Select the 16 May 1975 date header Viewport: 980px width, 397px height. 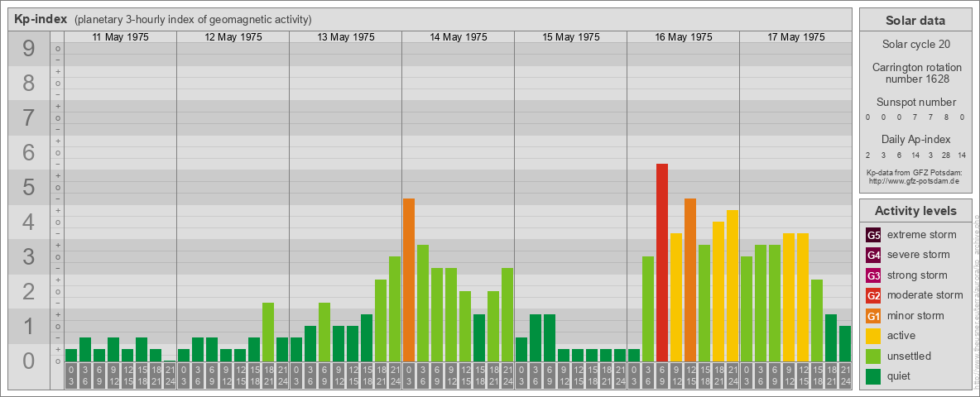click(683, 37)
